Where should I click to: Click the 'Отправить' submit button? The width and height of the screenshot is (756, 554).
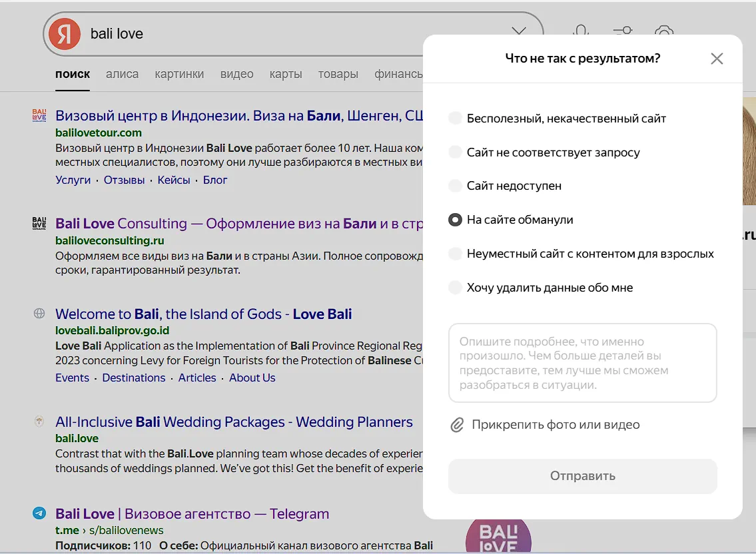[582, 476]
